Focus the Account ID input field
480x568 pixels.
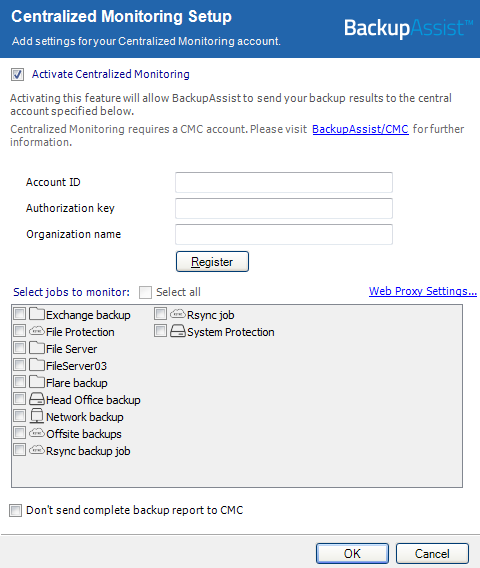pyautogui.click(x=284, y=182)
